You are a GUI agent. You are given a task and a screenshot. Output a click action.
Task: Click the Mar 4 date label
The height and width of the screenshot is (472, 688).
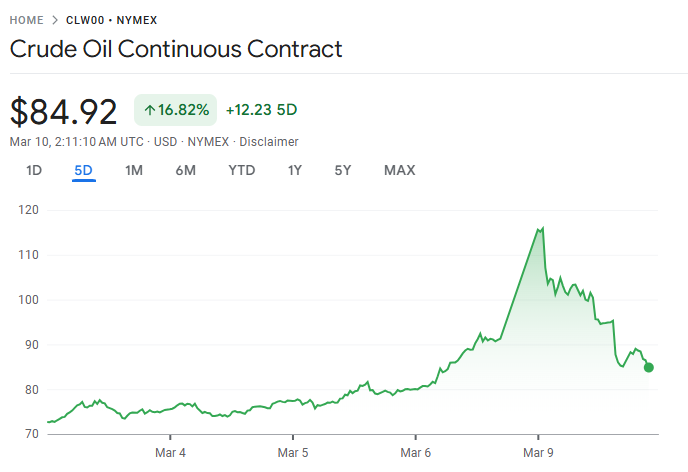(171, 453)
